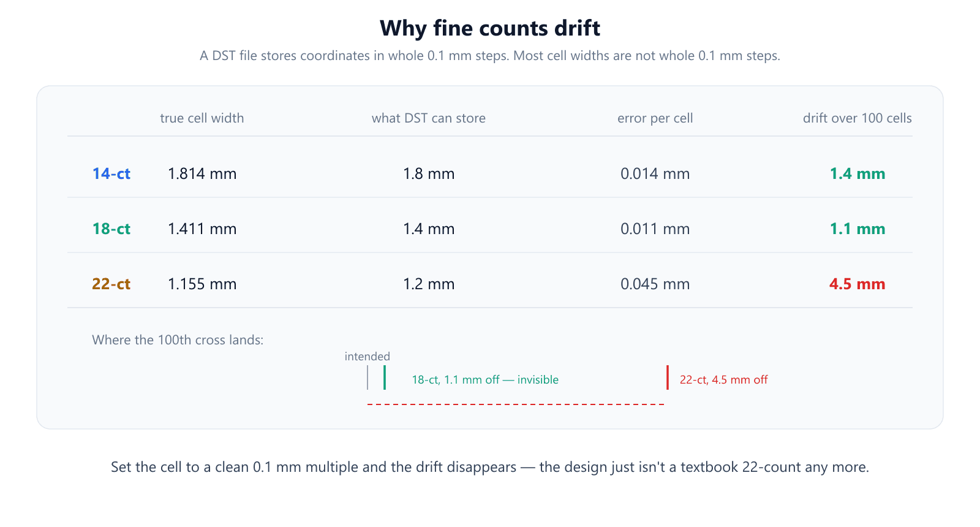The width and height of the screenshot is (980, 527).
Task: Click the "1.411 mm" true cell width value
Action: [202, 229]
